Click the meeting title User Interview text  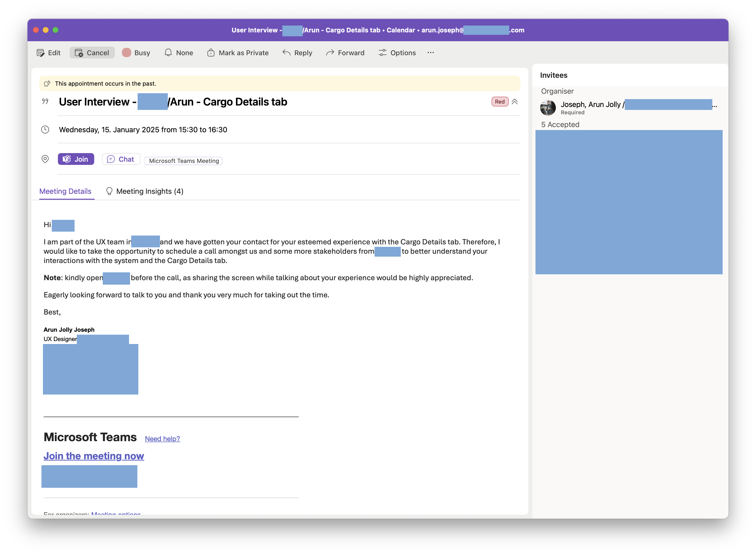(173, 102)
